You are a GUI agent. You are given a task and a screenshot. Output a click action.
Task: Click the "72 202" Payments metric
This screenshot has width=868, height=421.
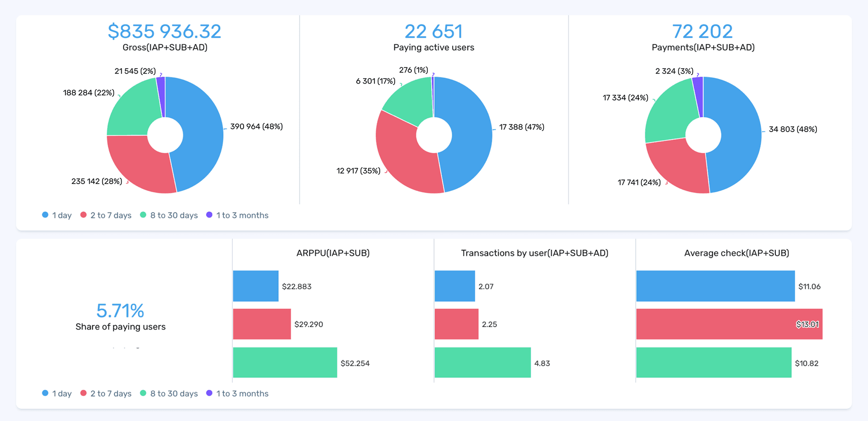(703, 31)
